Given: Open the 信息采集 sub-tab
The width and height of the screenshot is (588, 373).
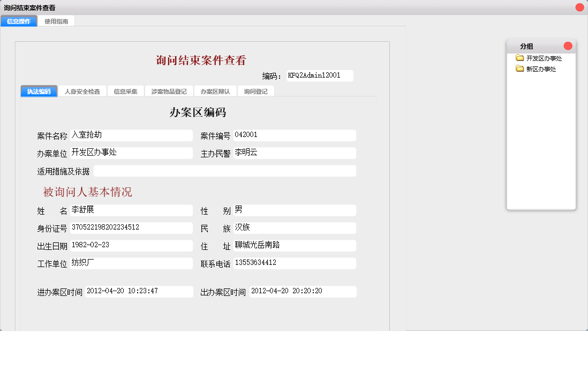Looking at the screenshot, I should pos(125,91).
